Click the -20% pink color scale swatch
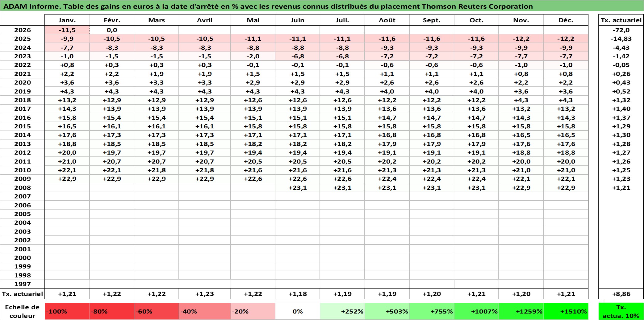644x320 pixels. click(253, 311)
